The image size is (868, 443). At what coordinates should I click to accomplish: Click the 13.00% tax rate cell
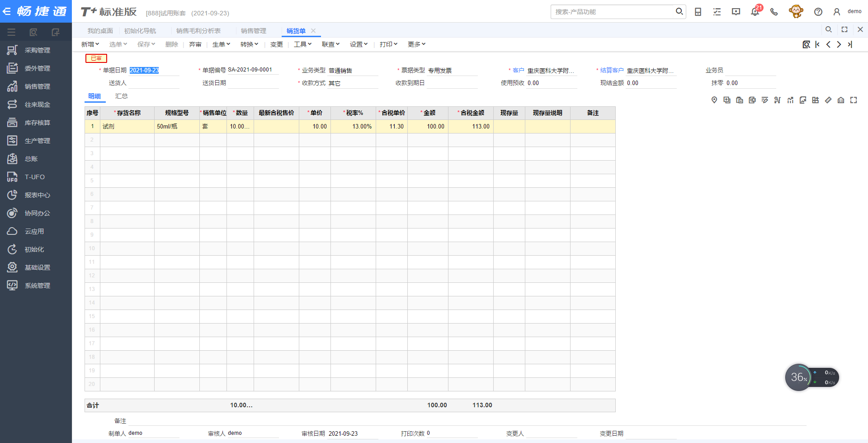point(353,126)
